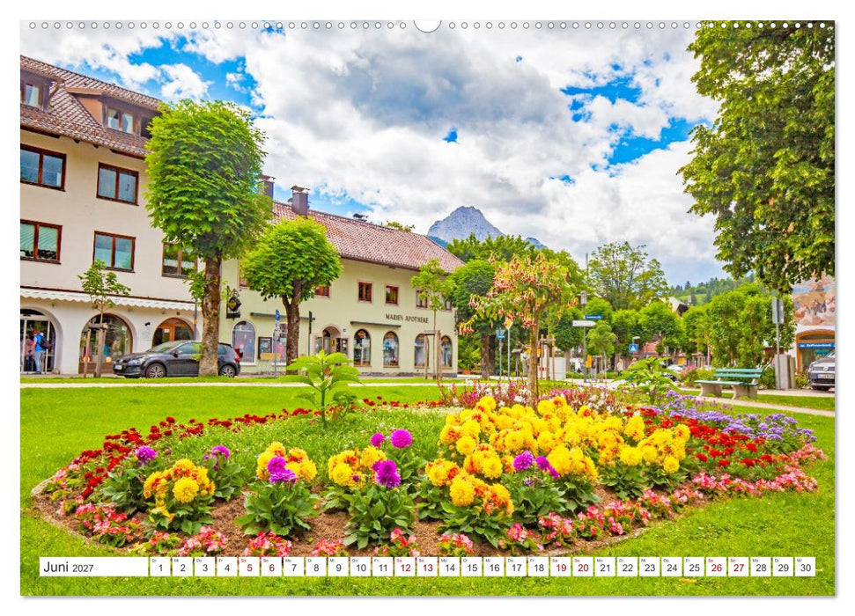Viewport: 855px width, 616px height.
Task: Pick the red Sunday cell 6
Action: pyautogui.click(x=271, y=567)
